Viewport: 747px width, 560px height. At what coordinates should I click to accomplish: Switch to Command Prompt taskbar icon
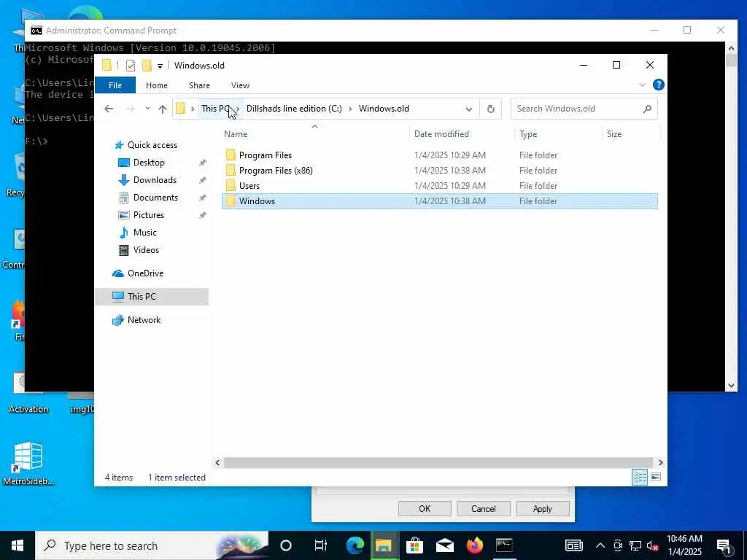click(504, 545)
